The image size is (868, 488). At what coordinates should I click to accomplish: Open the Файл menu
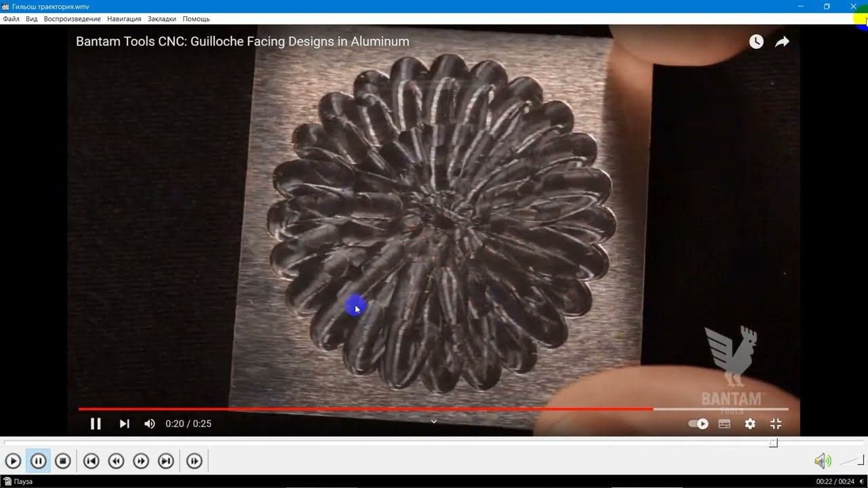(x=11, y=19)
